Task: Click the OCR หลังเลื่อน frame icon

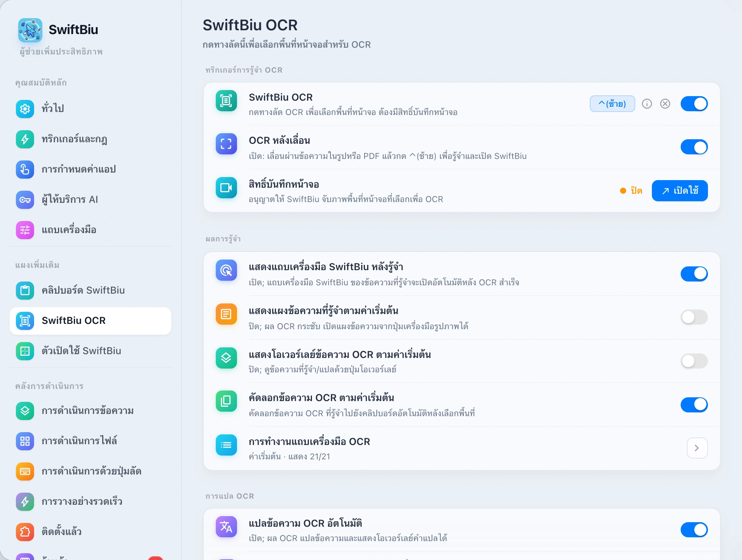Action: pos(226,144)
